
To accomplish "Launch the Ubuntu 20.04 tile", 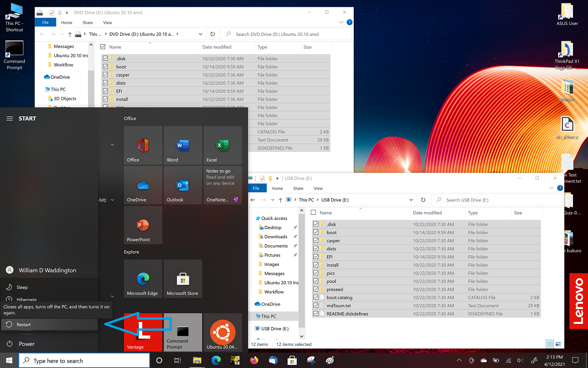I will (223, 332).
